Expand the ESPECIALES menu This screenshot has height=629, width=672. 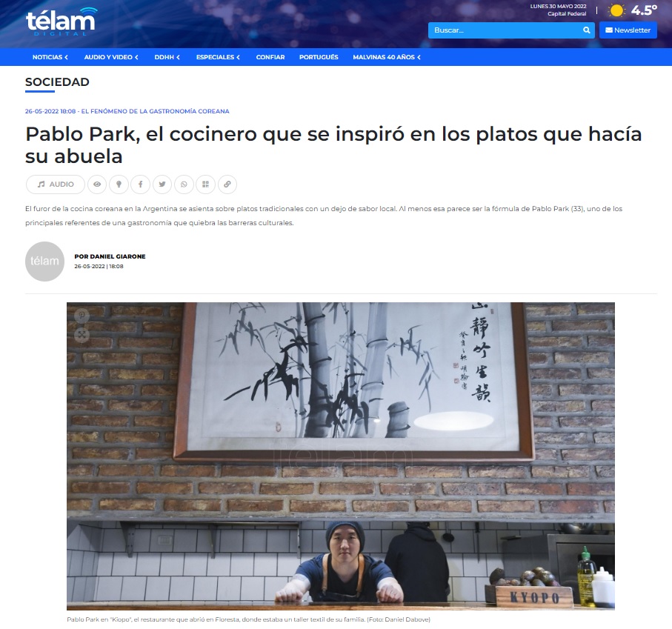coord(218,57)
